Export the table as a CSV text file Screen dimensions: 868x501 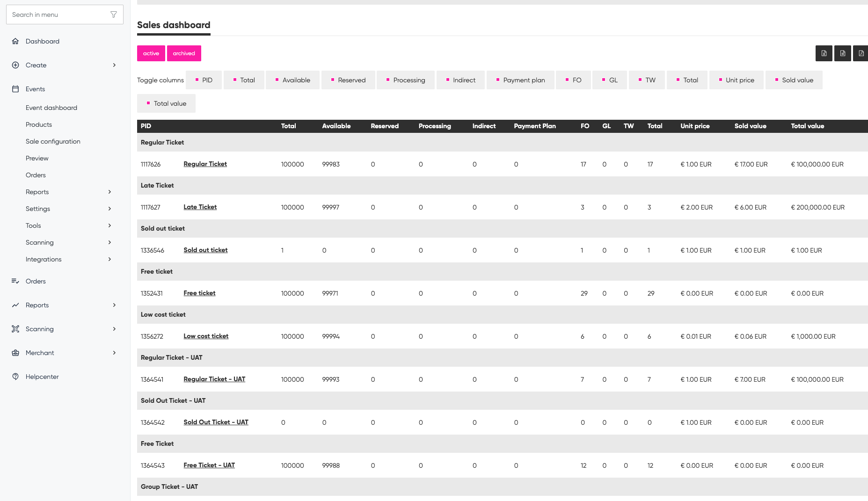click(x=842, y=53)
